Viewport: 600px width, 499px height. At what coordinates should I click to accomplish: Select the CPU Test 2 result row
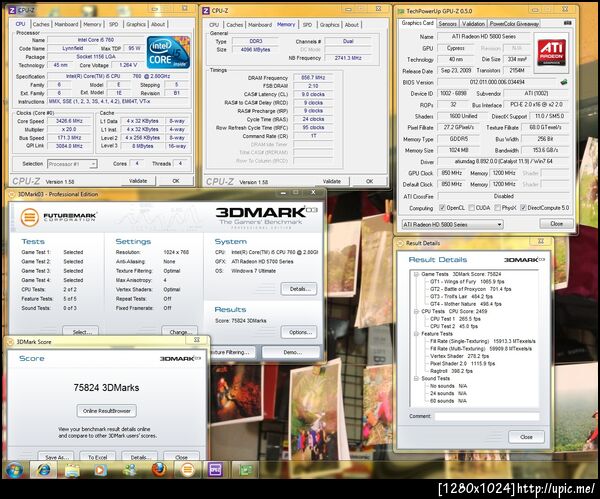coord(454,326)
